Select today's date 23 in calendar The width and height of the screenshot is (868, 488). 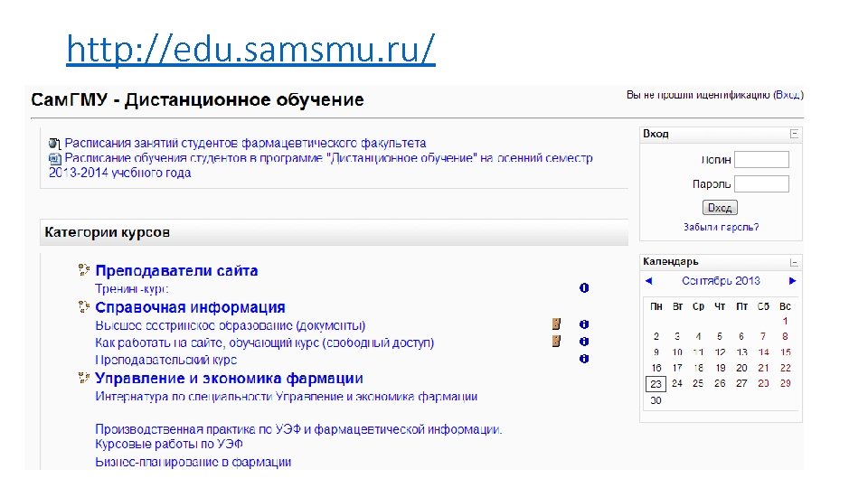[x=656, y=383]
